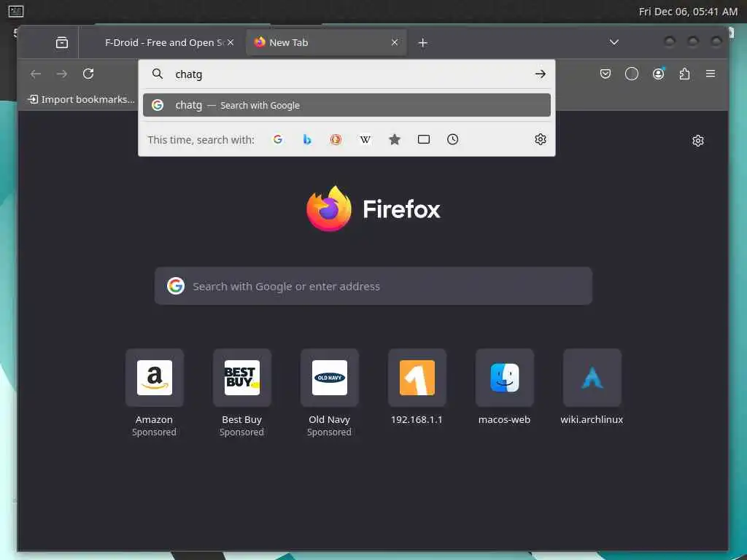Go forward one page
Viewport: 747px width, 560px height.
[62, 74]
